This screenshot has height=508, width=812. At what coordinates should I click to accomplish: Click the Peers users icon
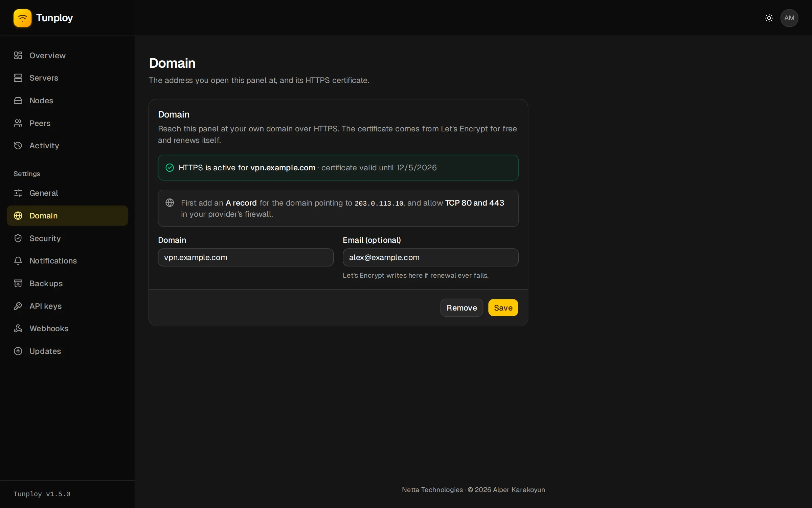point(18,123)
